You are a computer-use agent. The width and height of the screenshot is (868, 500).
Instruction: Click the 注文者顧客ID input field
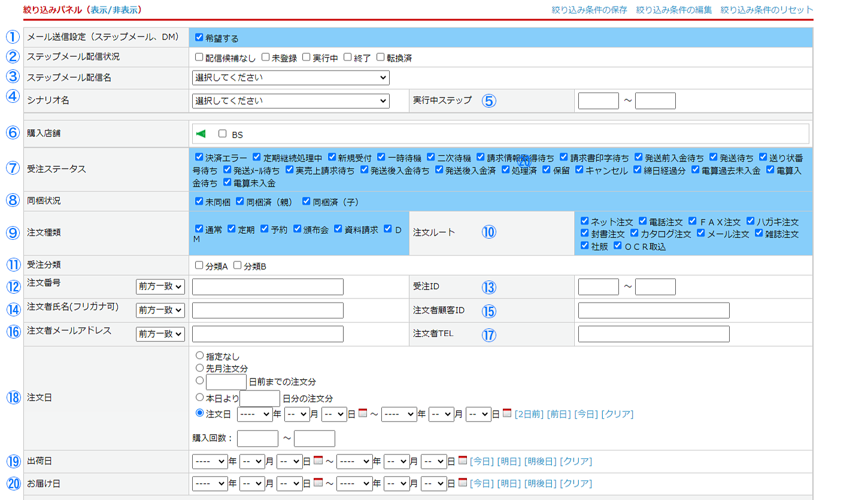pyautogui.click(x=654, y=310)
